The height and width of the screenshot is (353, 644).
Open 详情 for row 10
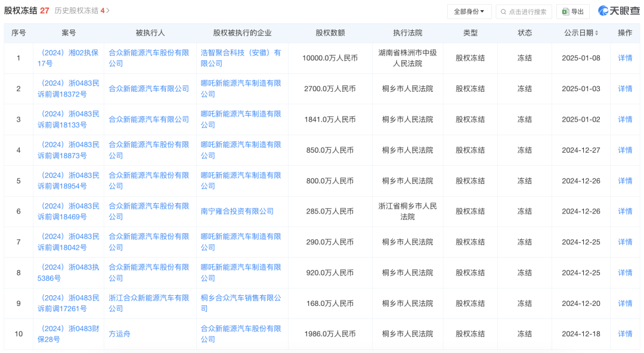click(x=625, y=334)
